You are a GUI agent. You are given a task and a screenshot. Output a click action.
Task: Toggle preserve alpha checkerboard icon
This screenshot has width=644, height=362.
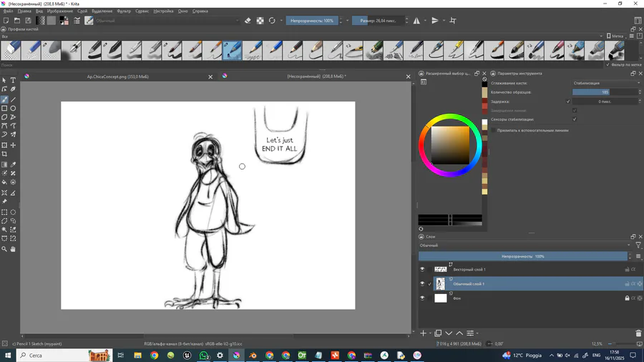260,21
